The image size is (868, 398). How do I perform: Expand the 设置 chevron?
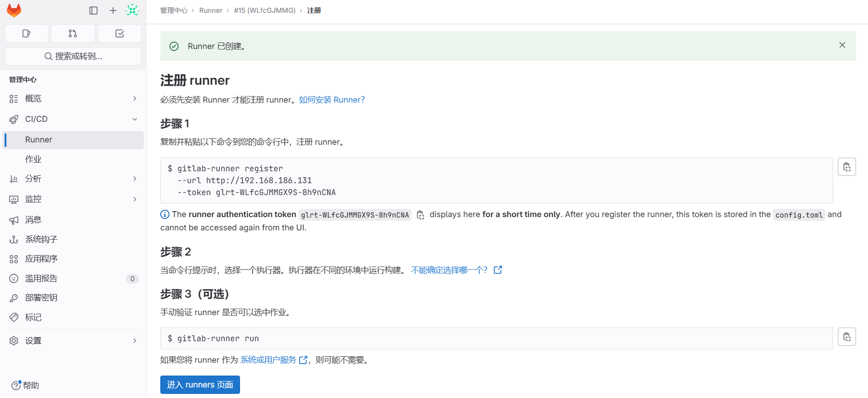click(135, 341)
